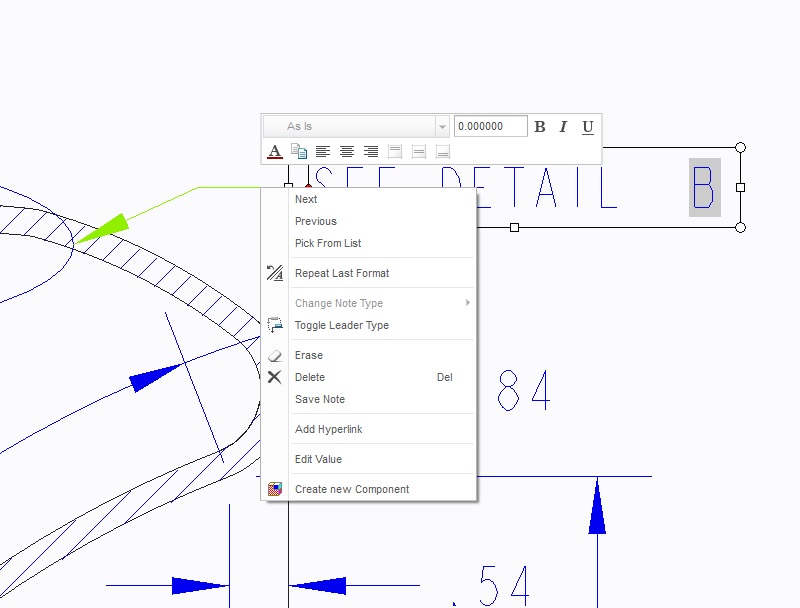The width and height of the screenshot is (800, 608).
Task: Align note text left
Action: point(323,151)
